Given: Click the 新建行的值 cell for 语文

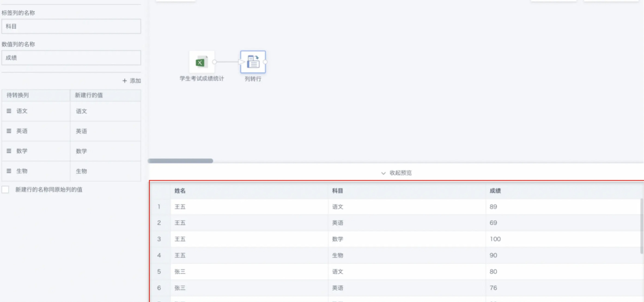Looking at the screenshot, I should coord(105,111).
